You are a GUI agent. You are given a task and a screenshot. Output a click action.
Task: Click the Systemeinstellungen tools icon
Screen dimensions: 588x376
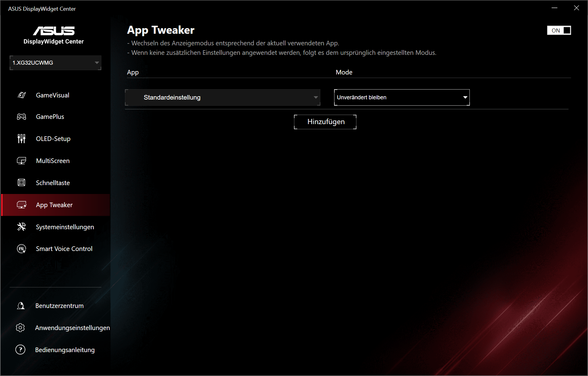(x=21, y=227)
